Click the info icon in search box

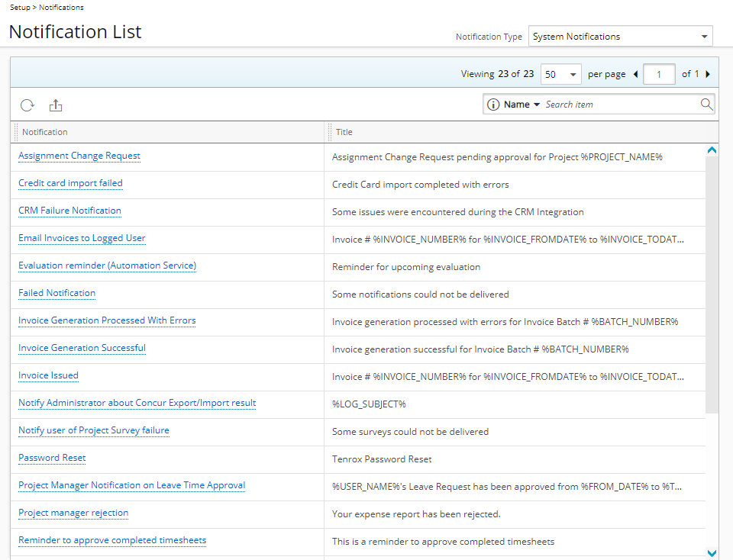tap(493, 105)
